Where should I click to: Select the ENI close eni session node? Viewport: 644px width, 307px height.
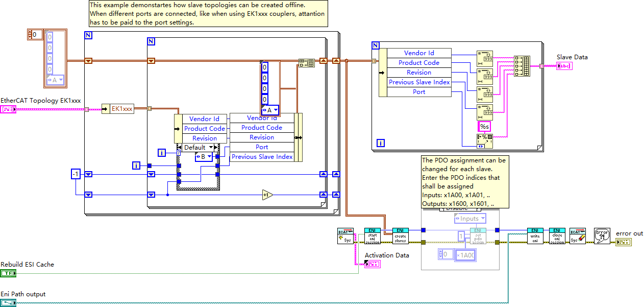pyautogui.click(x=557, y=236)
